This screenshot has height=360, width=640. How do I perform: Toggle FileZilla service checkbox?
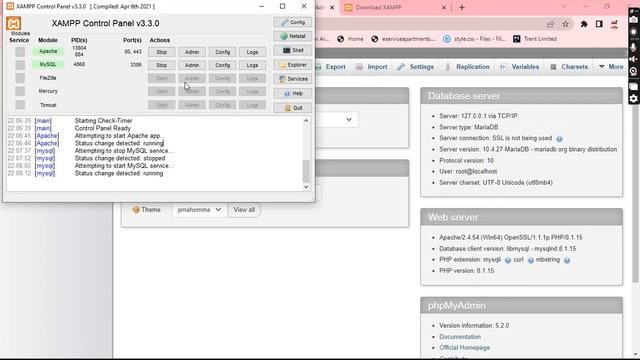click(20, 78)
